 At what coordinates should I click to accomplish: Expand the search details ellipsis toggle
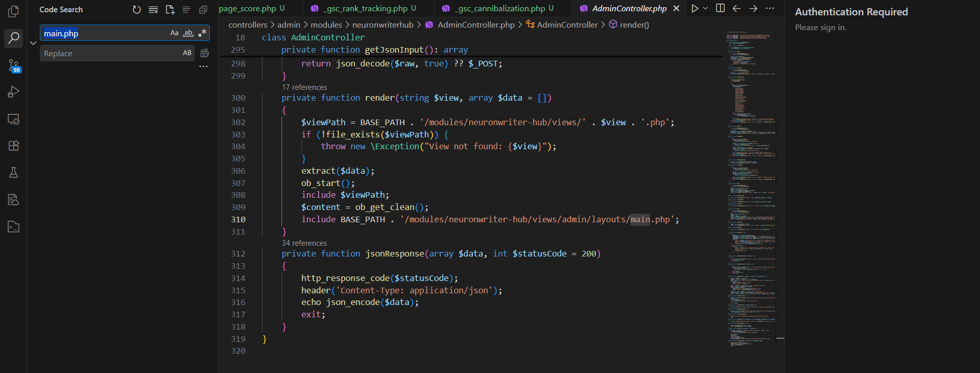(x=203, y=66)
